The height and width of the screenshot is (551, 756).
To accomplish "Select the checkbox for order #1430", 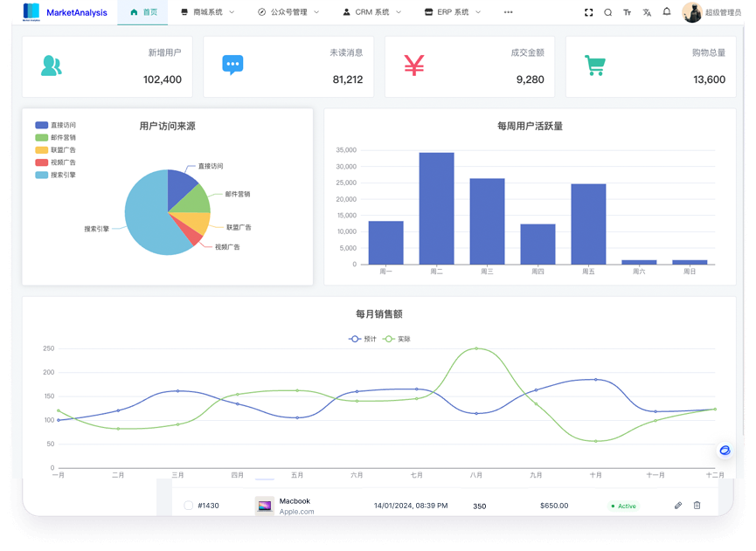I will click(189, 506).
